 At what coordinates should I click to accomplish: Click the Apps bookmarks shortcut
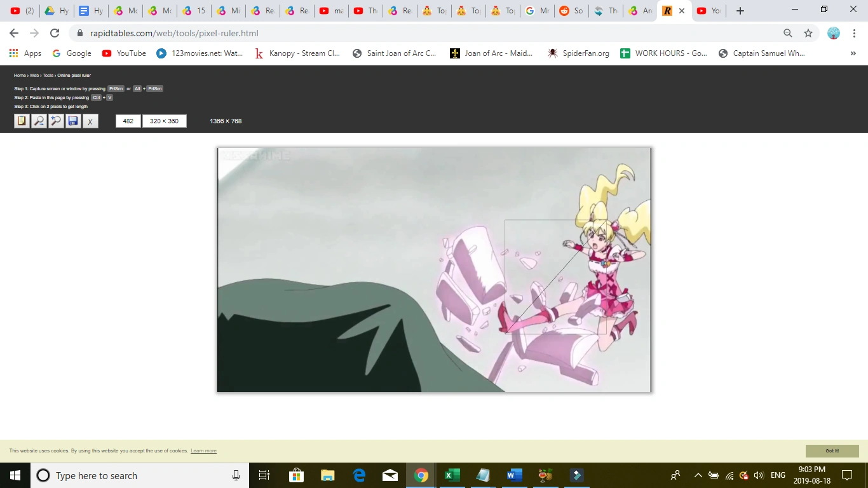pyautogui.click(x=25, y=53)
